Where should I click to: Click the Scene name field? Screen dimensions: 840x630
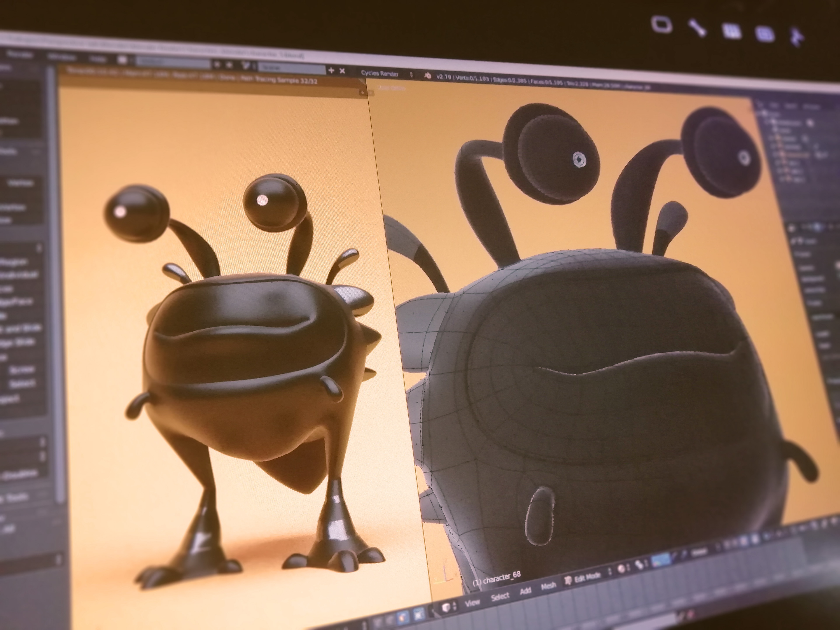click(292, 68)
